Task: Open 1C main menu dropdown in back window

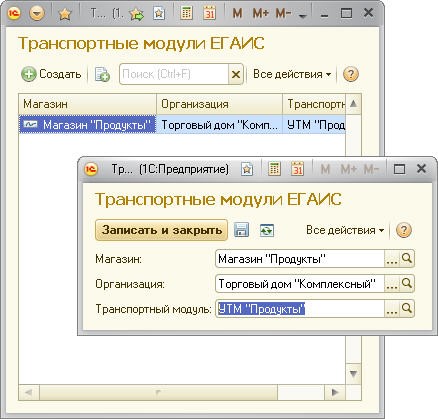Action: pos(37,14)
